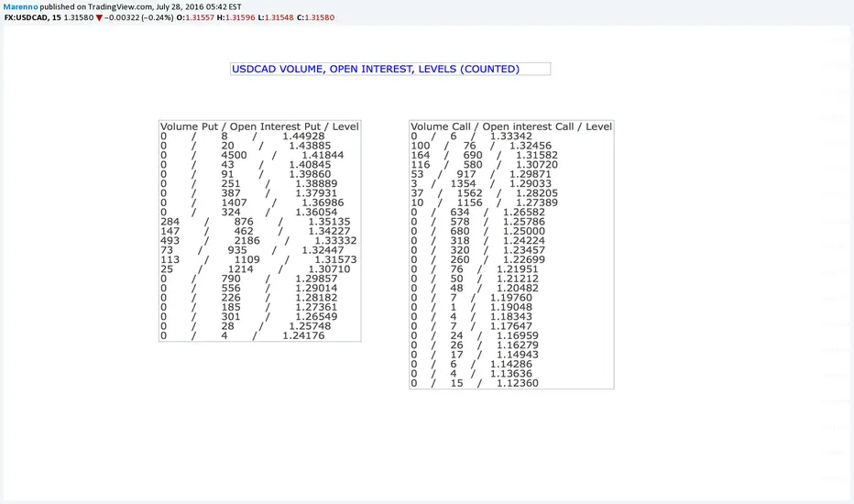The image size is (854, 504).
Task: Click the high price value H:1.31596
Action: (x=235, y=17)
